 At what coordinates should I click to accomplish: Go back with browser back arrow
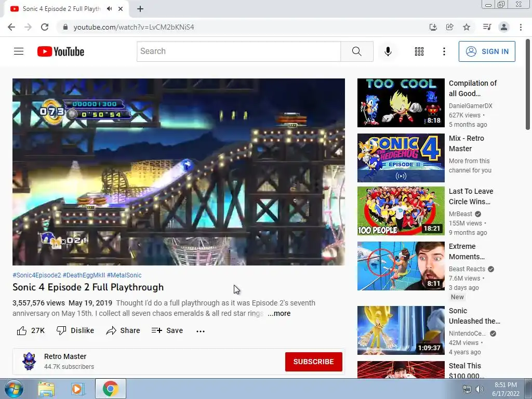point(11,27)
